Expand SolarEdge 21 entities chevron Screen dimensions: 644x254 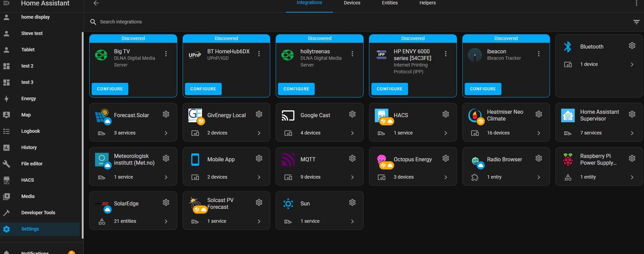[x=166, y=221]
